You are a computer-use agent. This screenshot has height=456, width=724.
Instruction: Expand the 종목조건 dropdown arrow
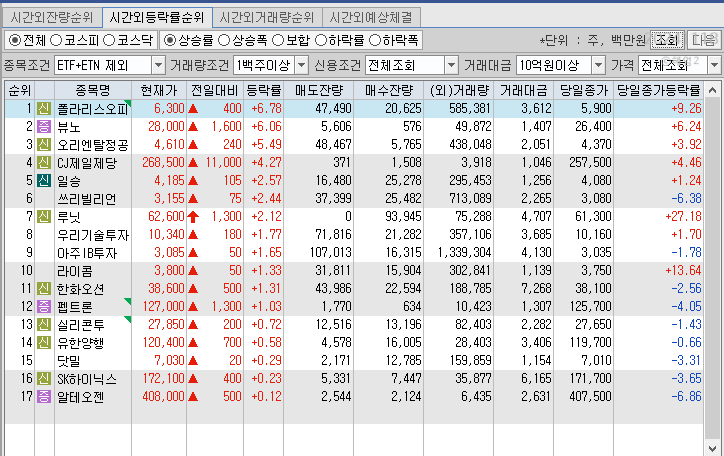[x=158, y=66]
